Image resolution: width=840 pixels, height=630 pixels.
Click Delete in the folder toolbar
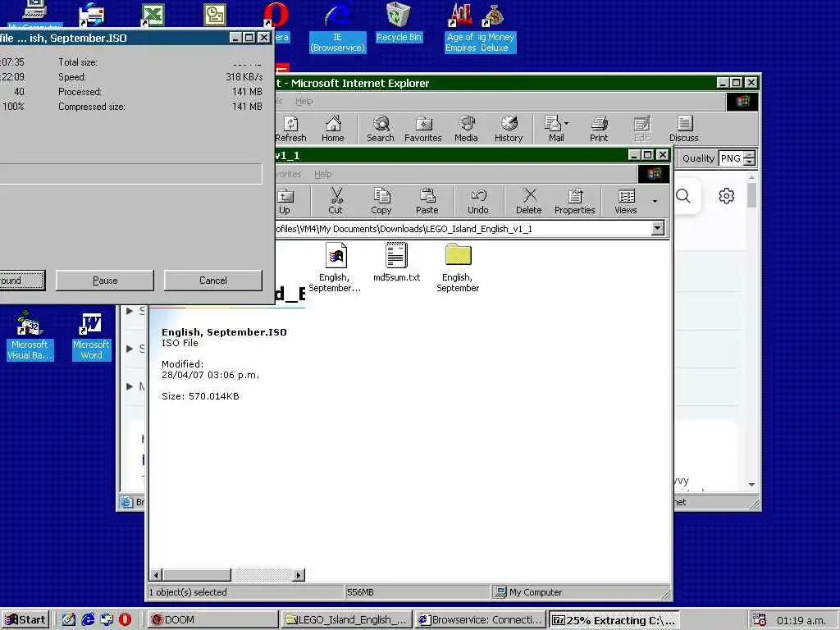point(529,202)
